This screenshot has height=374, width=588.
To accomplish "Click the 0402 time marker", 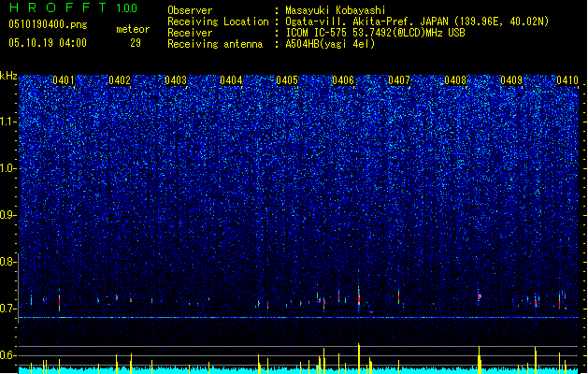I will [x=120, y=80].
